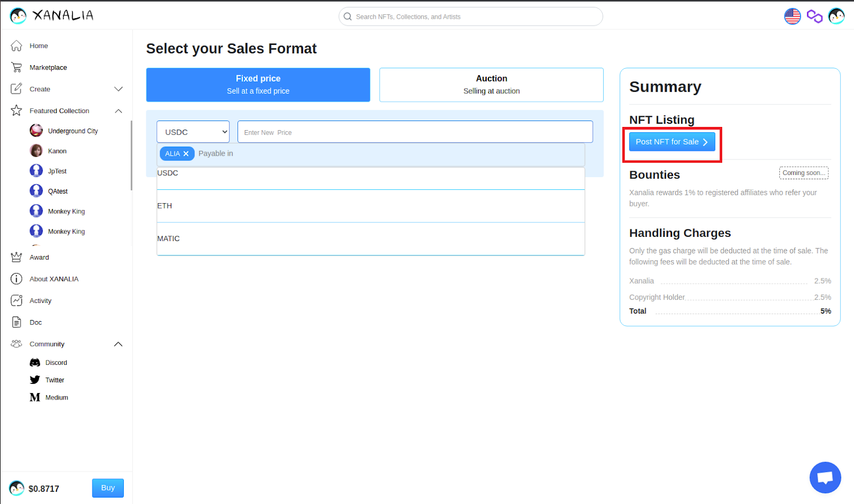Click the Community people icon
Image resolution: width=854 pixels, height=504 pixels.
tap(17, 344)
